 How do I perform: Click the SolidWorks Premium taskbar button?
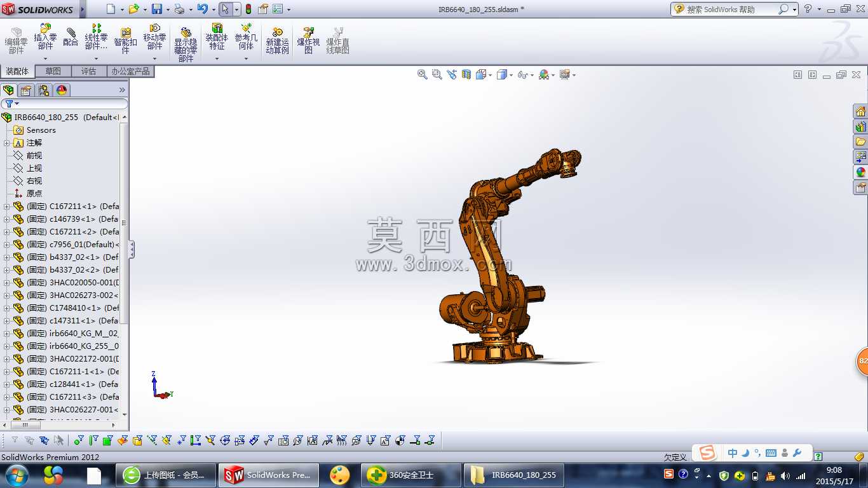point(268,475)
